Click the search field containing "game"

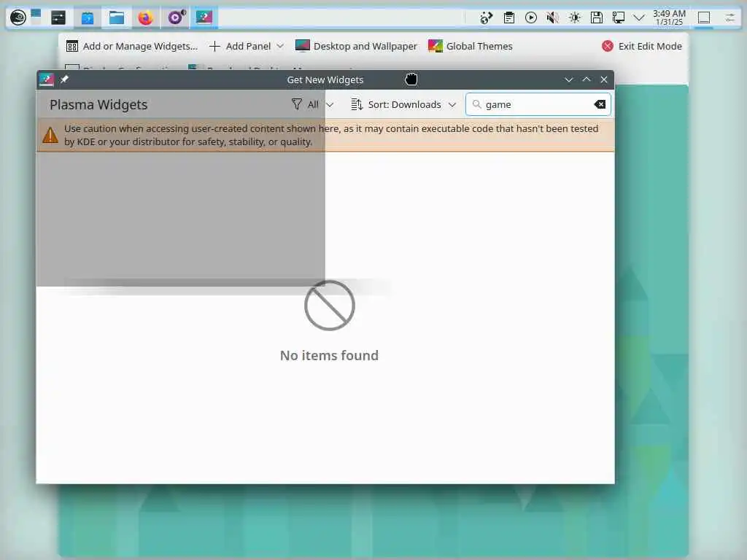pyautogui.click(x=538, y=104)
